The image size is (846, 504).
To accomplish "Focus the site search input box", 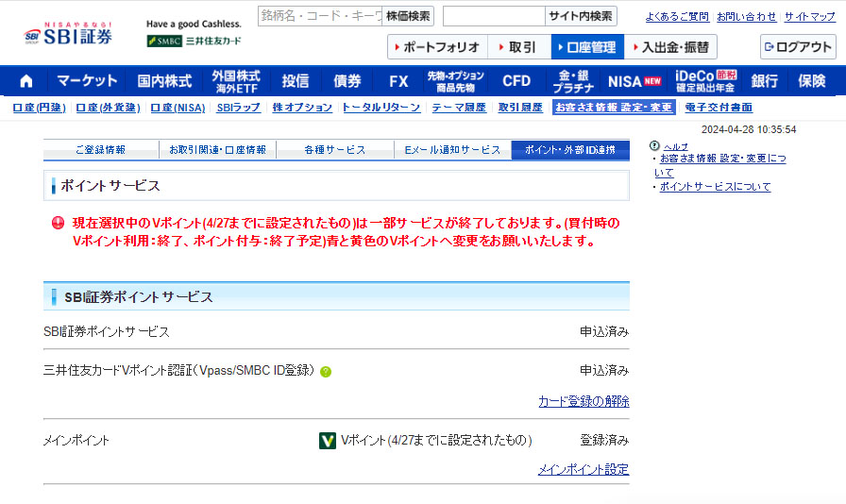I will click(x=493, y=16).
